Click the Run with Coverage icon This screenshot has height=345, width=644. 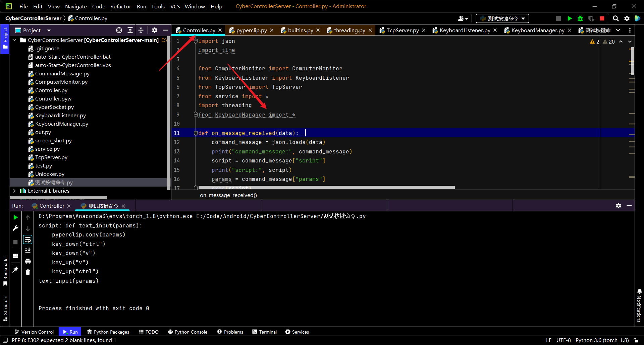pos(591,18)
